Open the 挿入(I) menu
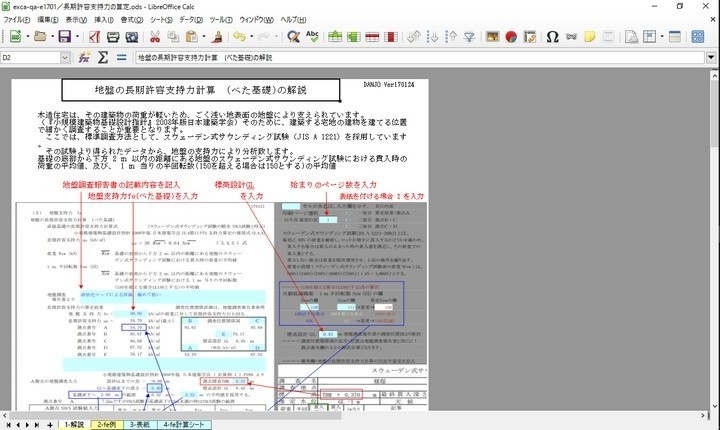720x430 pixels. tap(104, 20)
